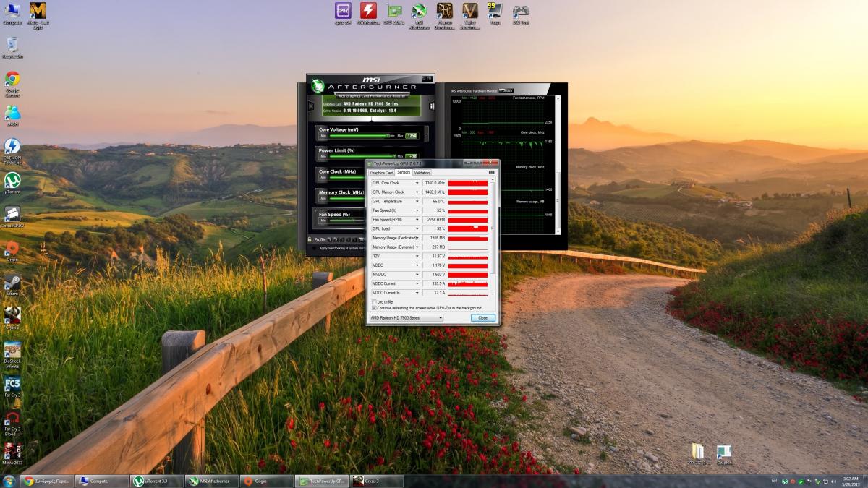The width and height of the screenshot is (868, 488).
Task: Expand the GPU Core Clock sensor dropdown
Action: (x=417, y=183)
